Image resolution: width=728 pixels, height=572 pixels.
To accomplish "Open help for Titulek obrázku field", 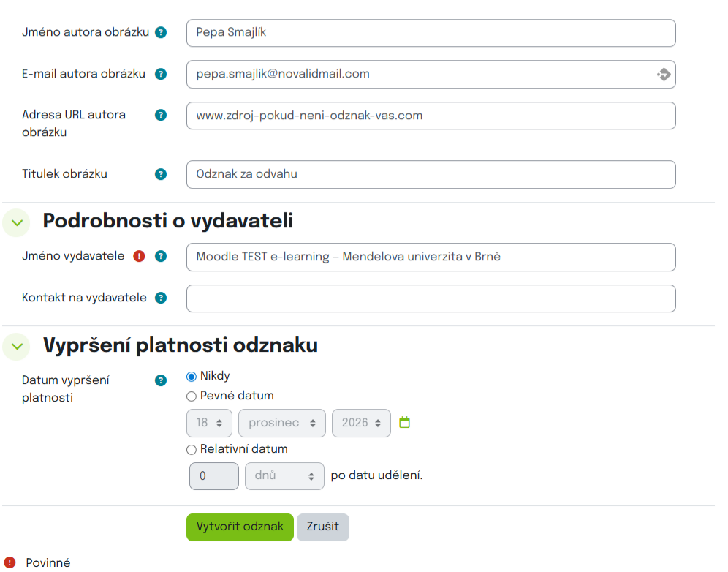I will 160,174.
